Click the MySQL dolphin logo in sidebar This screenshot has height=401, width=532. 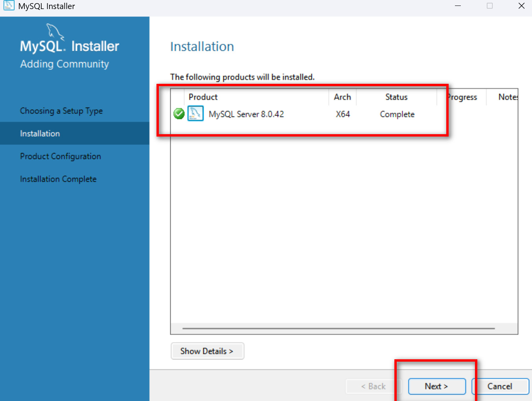coord(55,31)
